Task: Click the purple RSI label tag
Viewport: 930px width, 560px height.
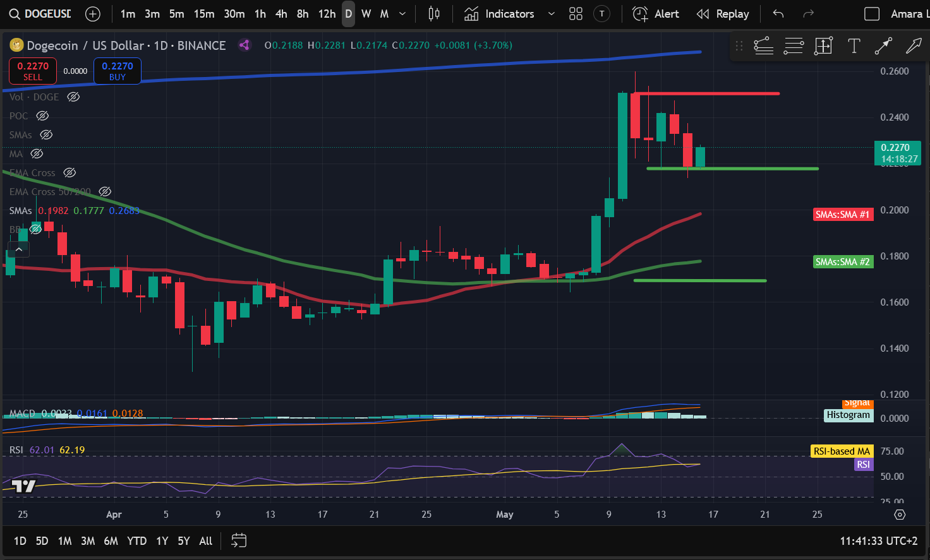Action: point(863,465)
